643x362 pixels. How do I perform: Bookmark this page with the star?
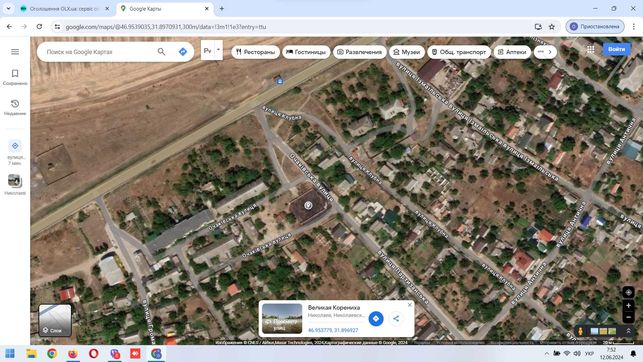coord(552,27)
